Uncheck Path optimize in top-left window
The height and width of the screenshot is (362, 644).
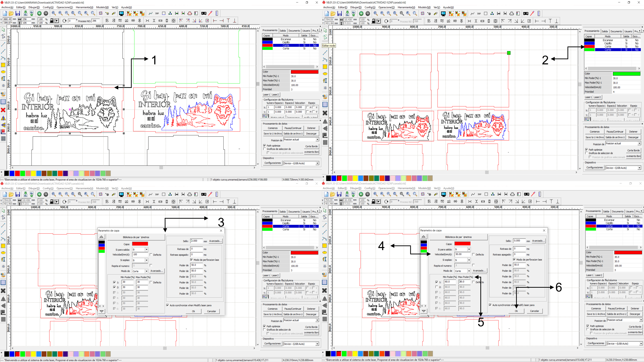coord(264,145)
